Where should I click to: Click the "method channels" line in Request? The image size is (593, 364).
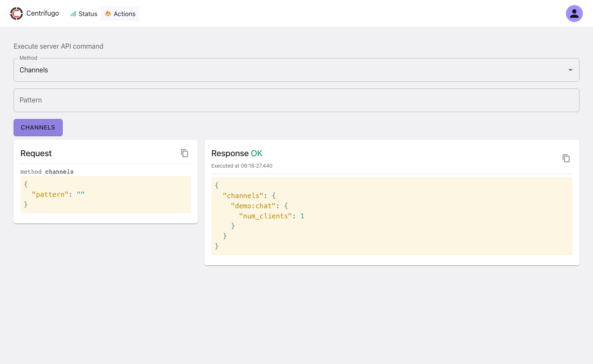click(47, 172)
